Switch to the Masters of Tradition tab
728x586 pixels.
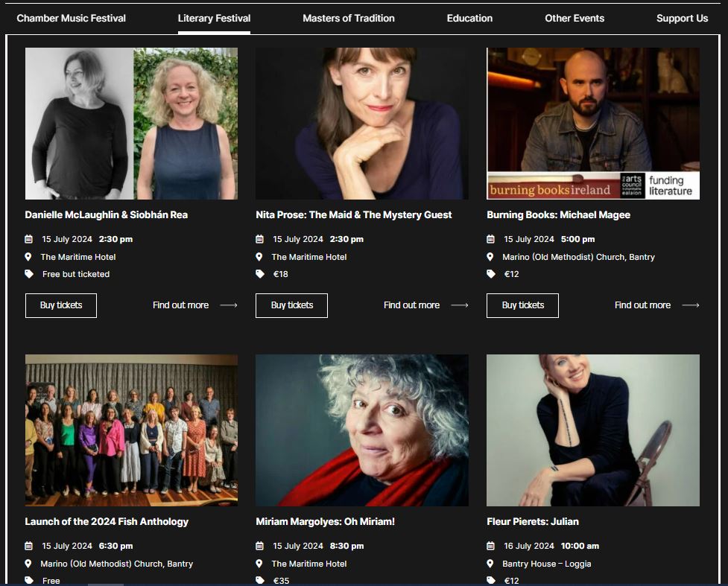click(x=348, y=17)
